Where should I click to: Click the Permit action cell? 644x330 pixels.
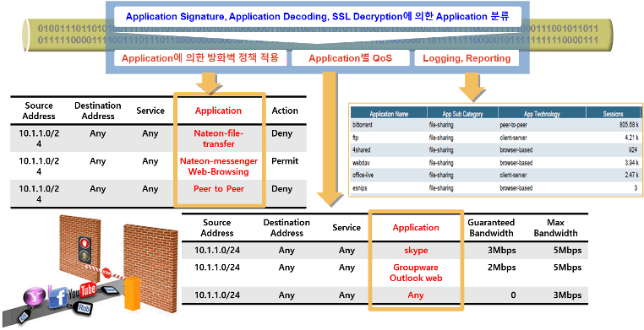[285, 161]
